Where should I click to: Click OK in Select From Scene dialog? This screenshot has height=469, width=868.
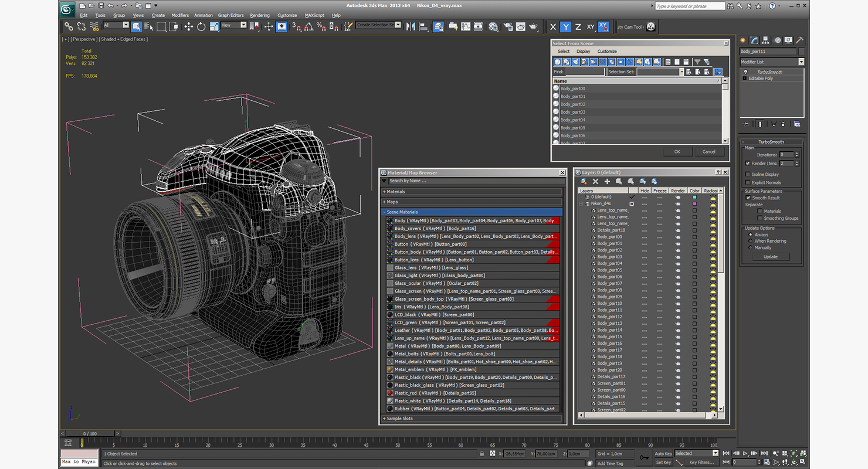pyautogui.click(x=677, y=151)
